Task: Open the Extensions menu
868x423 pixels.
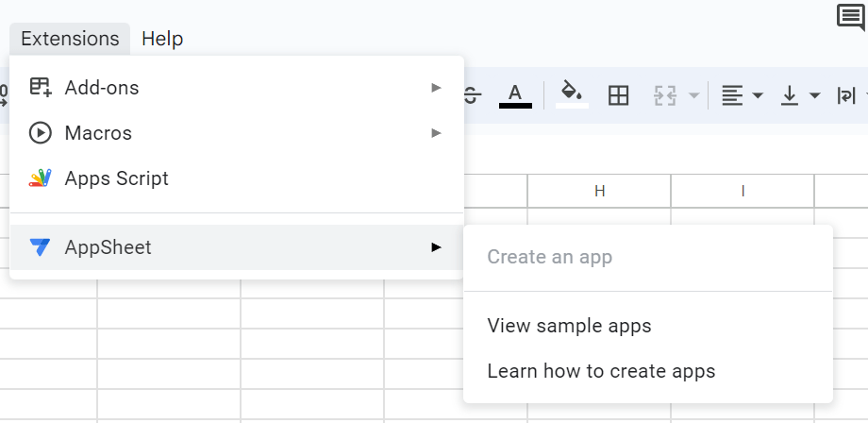Action: point(70,39)
